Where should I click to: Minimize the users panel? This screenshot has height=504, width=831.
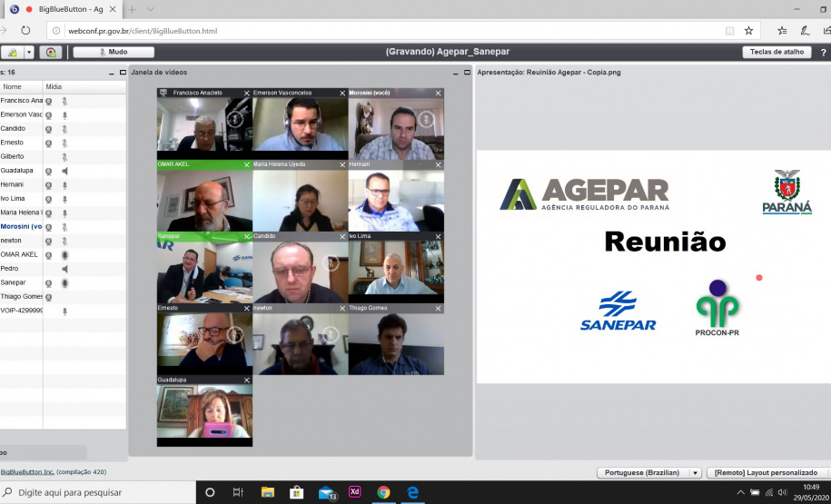[112, 73]
